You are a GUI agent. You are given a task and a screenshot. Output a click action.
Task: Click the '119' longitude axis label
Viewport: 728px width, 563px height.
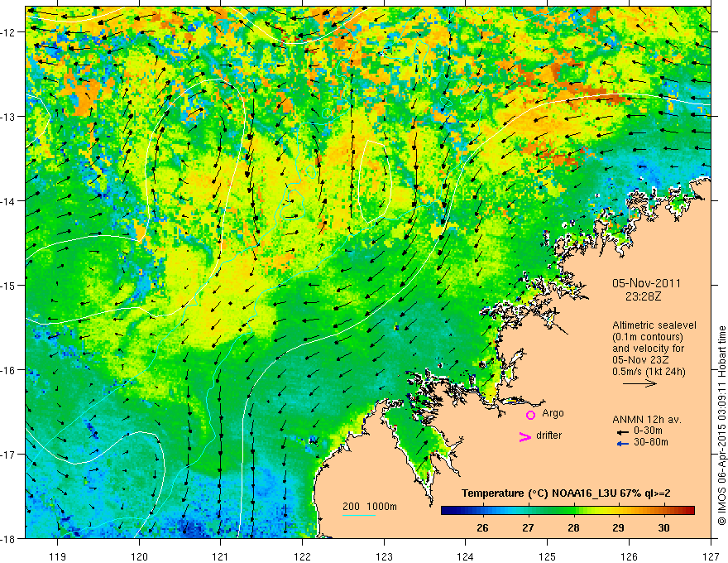[x=58, y=556]
